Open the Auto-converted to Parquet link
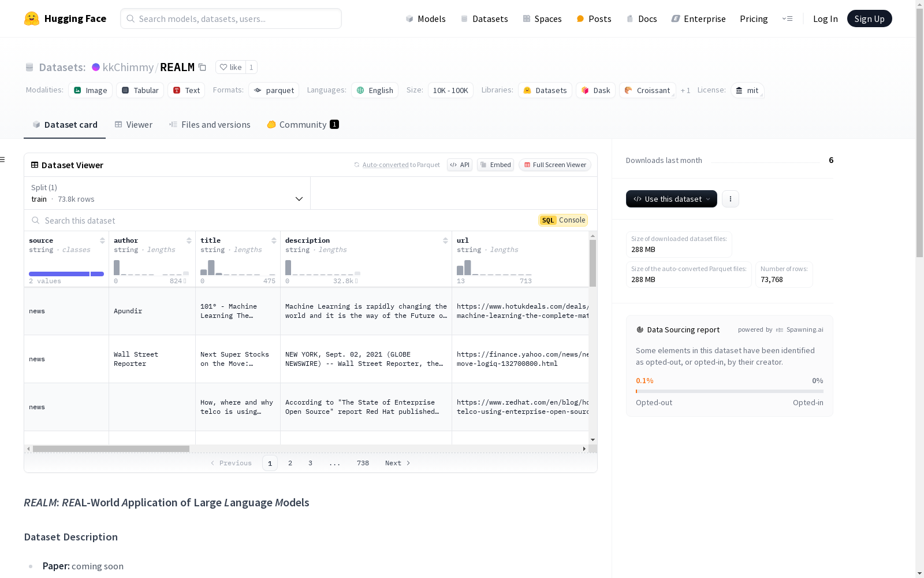Image resolution: width=924 pixels, height=578 pixels. (x=386, y=165)
